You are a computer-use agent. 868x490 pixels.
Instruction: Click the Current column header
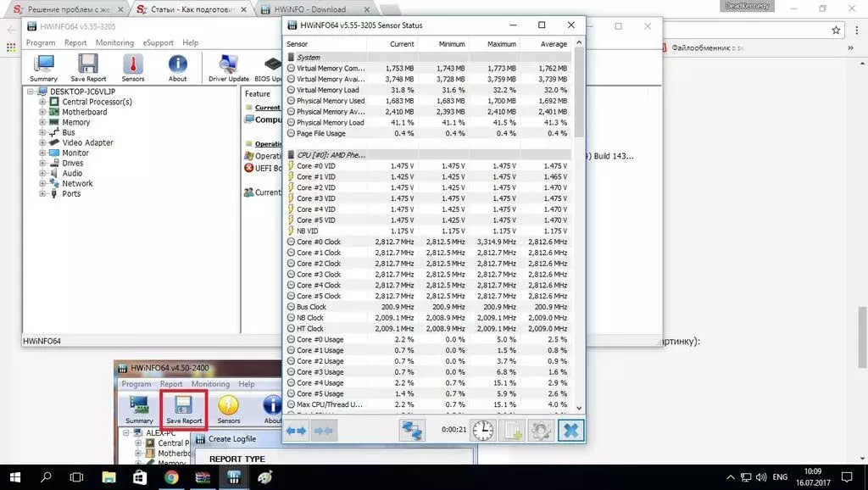[392, 44]
